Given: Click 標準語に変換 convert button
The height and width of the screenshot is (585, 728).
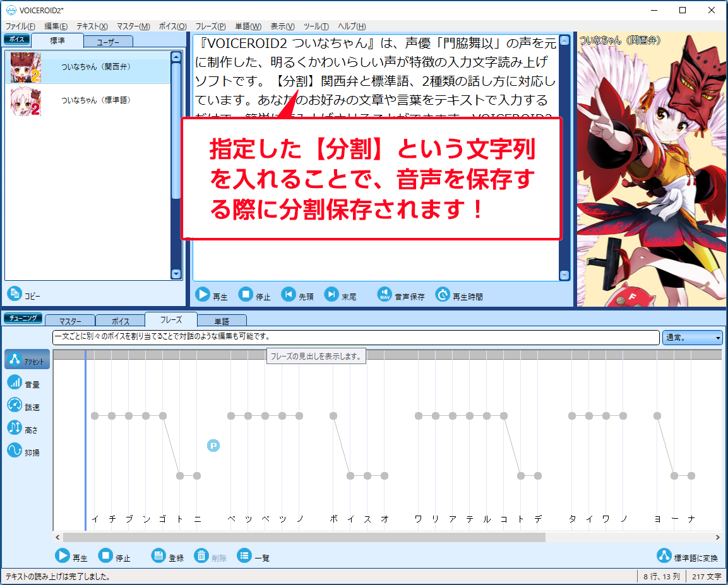Looking at the screenshot, I should tap(687, 556).
